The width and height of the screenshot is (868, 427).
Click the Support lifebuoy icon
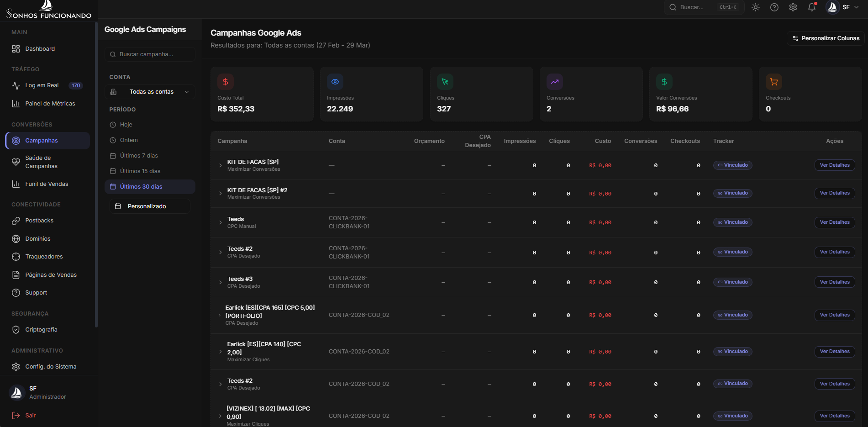pos(16,293)
